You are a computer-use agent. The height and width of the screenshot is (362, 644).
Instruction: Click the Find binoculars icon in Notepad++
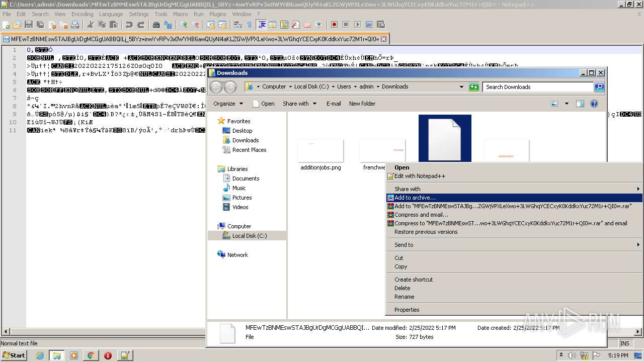[x=156, y=24]
